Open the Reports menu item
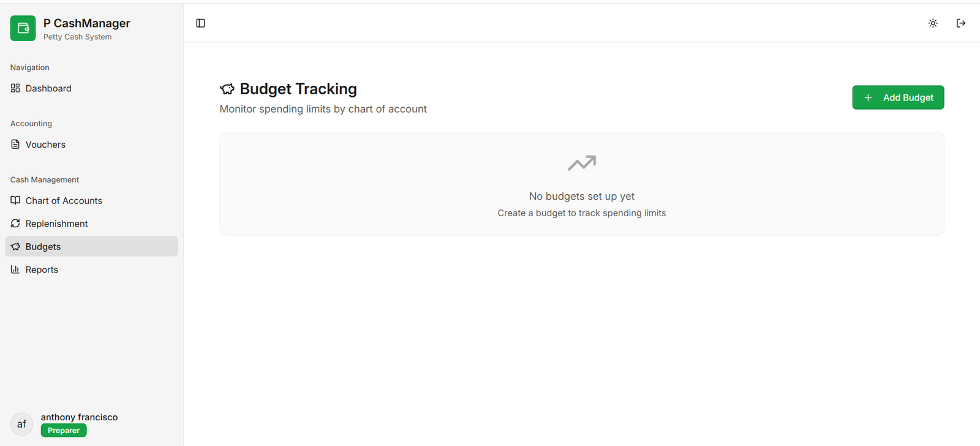Image resolution: width=980 pixels, height=446 pixels. click(42, 270)
